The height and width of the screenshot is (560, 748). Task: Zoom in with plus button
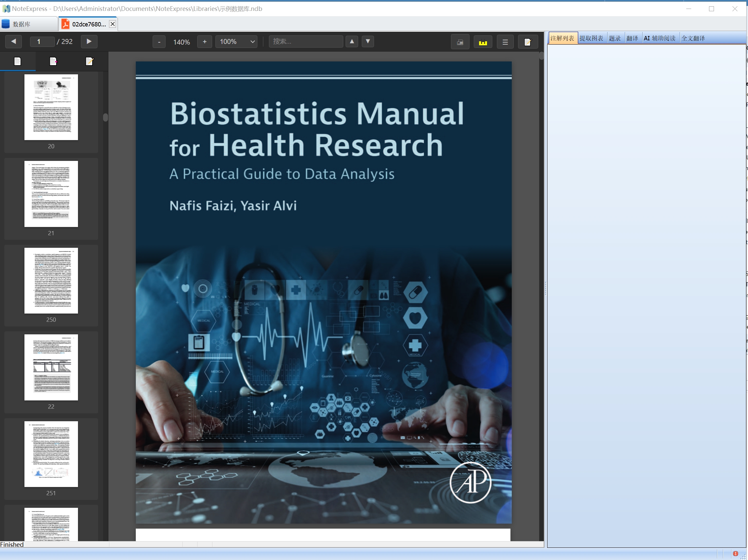(x=205, y=42)
